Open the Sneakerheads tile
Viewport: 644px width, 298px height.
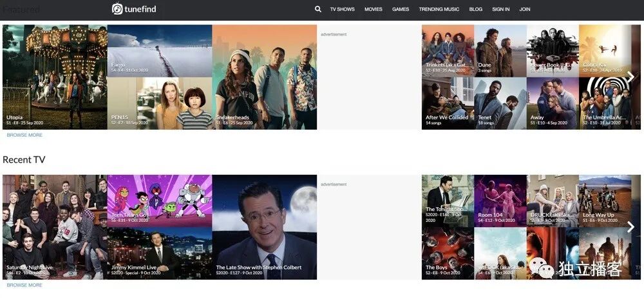265,77
